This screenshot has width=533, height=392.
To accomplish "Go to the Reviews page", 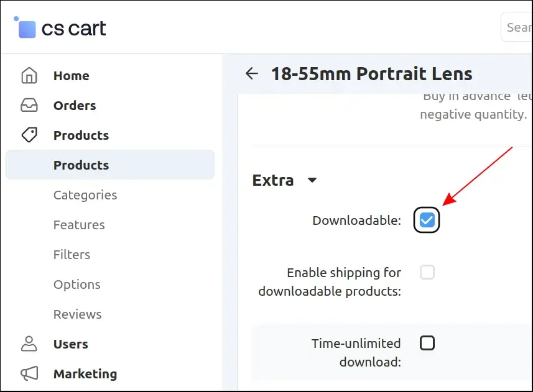I will coord(77,314).
